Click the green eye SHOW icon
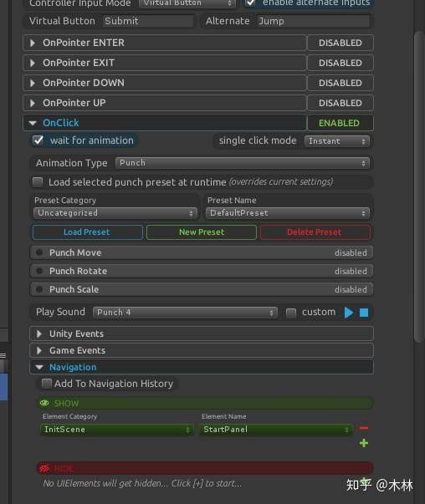Image resolution: width=425 pixels, height=504 pixels. pos(44,403)
